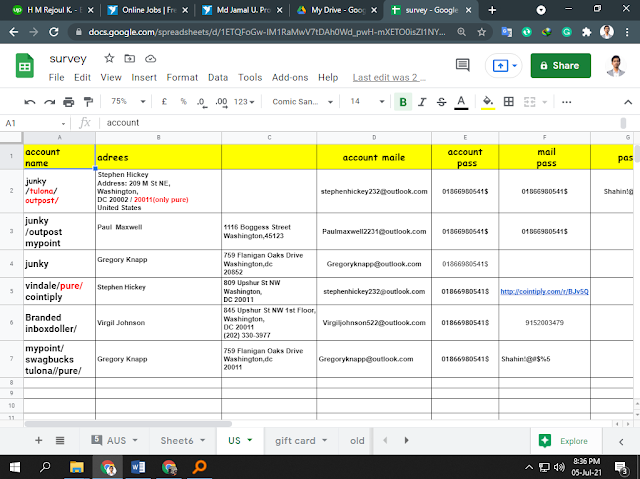The width and height of the screenshot is (640, 479).
Task: Open File Explorer from taskbar
Action: pyautogui.click(x=76, y=467)
